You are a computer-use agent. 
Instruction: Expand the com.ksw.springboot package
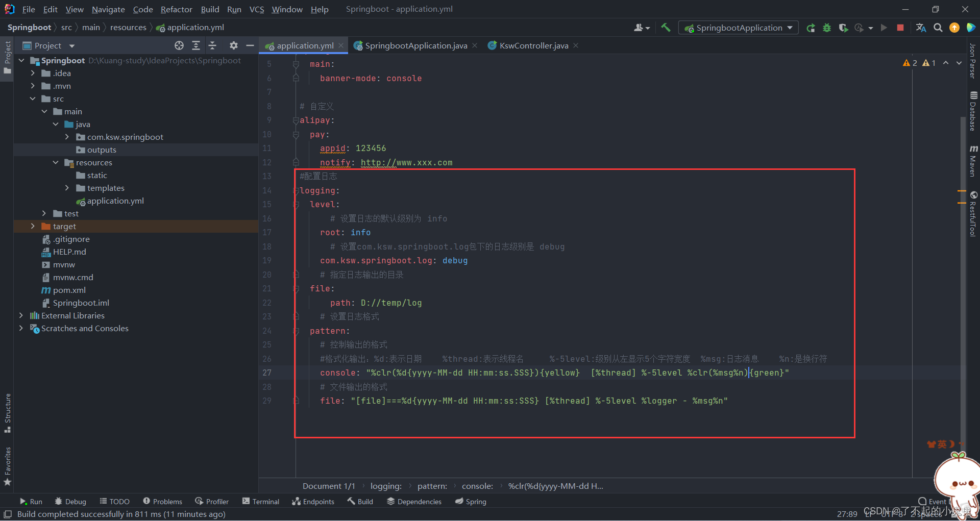tap(67, 137)
